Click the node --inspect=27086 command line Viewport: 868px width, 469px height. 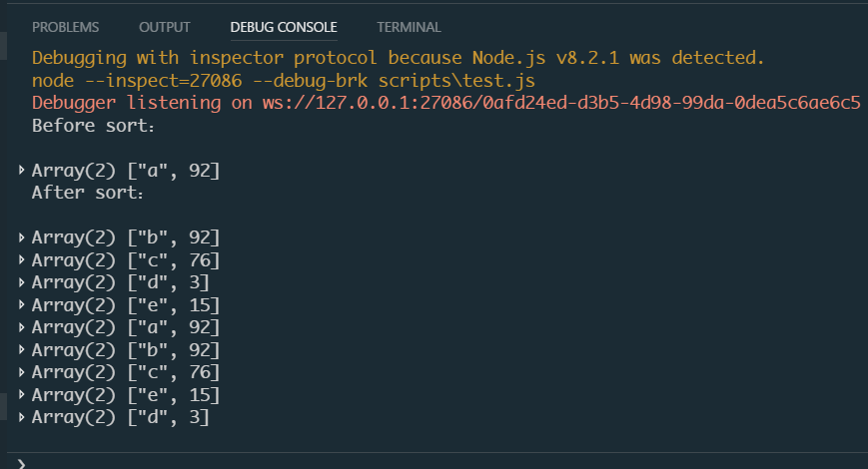(284, 81)
